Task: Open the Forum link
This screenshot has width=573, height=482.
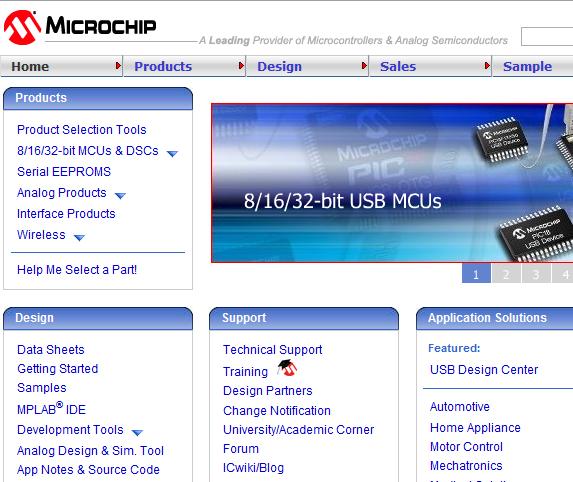Action: 241,449
